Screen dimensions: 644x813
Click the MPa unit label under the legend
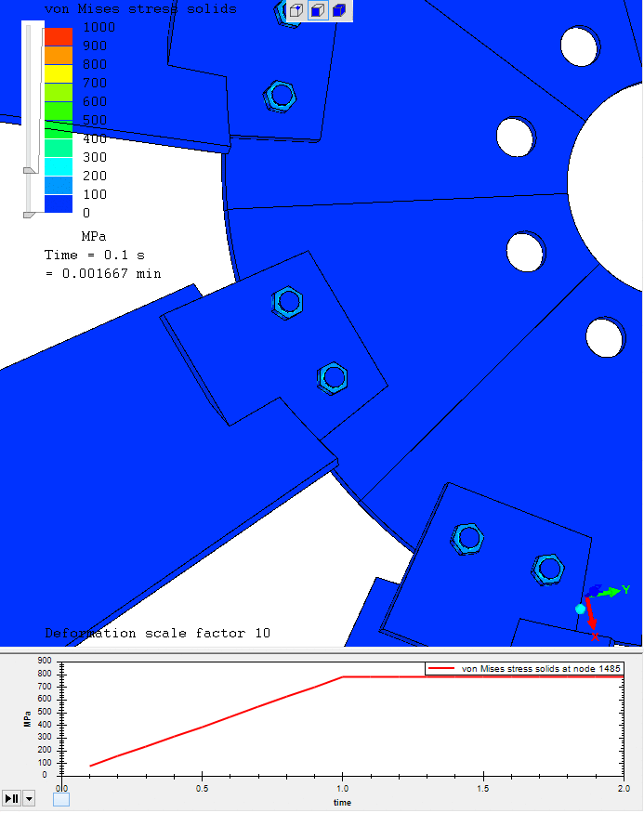tap(94, 236)
